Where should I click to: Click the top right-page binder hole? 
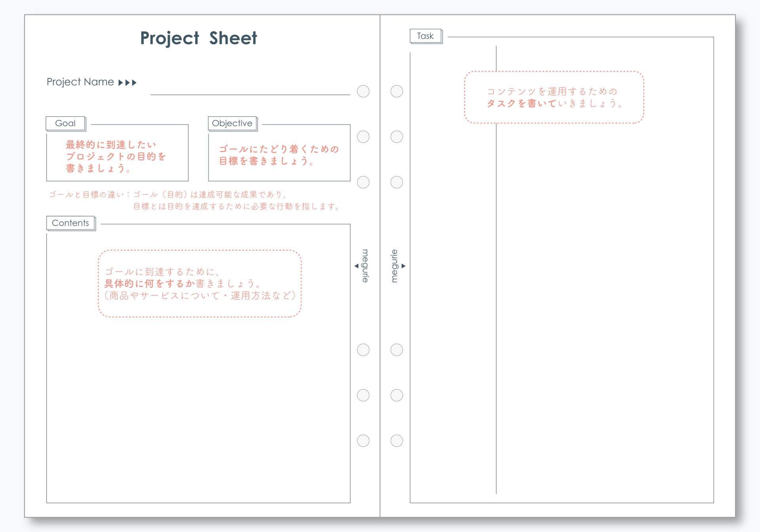coord(397,91)
